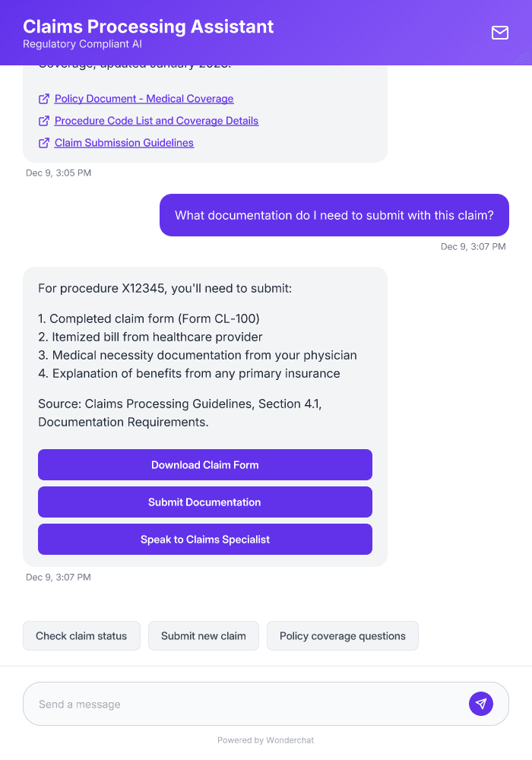532x760 pixels.
Task: Click the Powered by Wonderchat link
Action: coord(265,739)
